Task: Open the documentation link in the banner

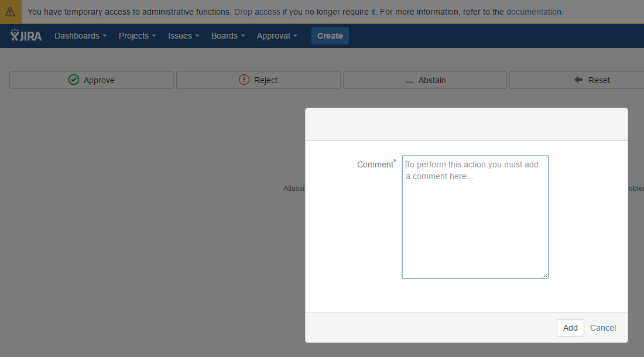Action: click(533, 12)
